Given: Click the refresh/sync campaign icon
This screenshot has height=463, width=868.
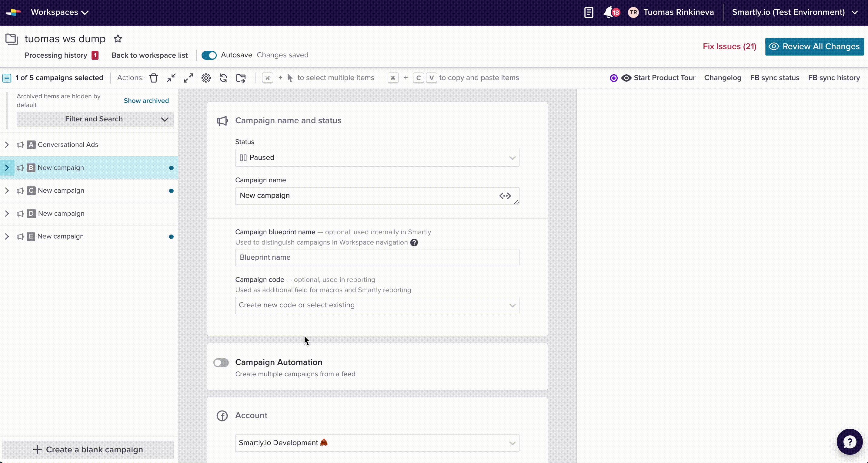Looking at the screenshot, I should tap(223, 78).
